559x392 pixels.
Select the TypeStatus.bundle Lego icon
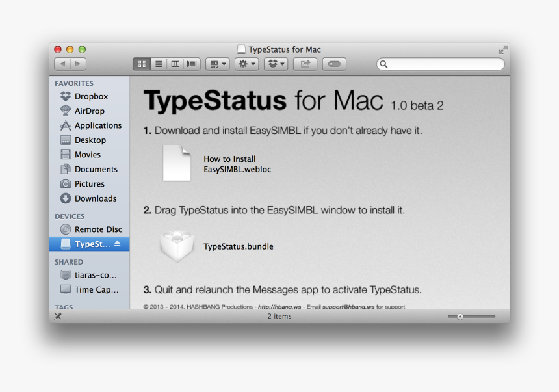pos(177,246)
